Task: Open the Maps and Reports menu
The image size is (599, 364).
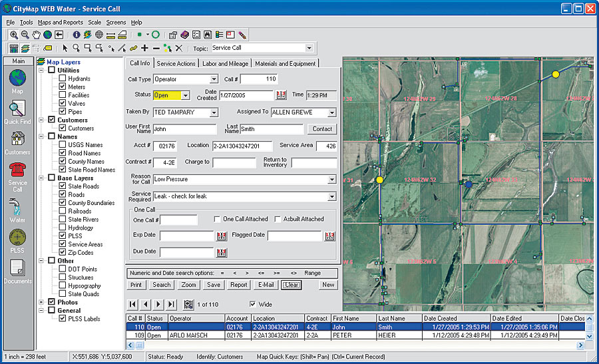Action: [61, 23]
